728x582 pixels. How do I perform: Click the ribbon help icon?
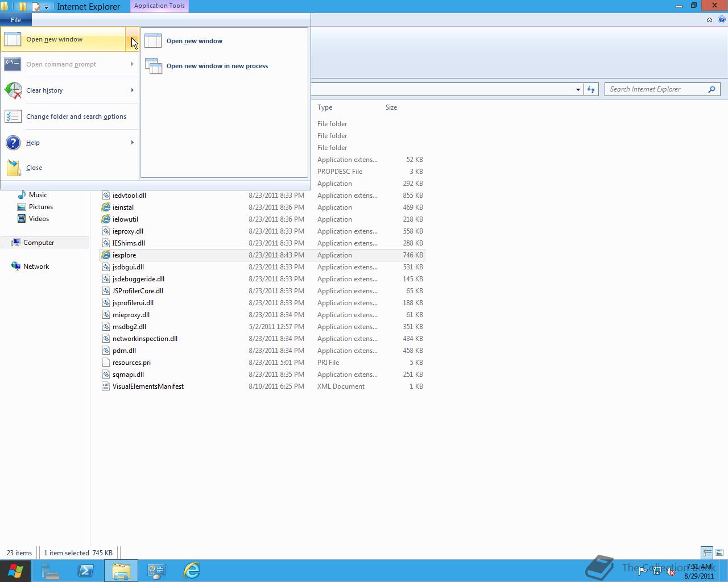pyautogui.click(x=722, y=20)
